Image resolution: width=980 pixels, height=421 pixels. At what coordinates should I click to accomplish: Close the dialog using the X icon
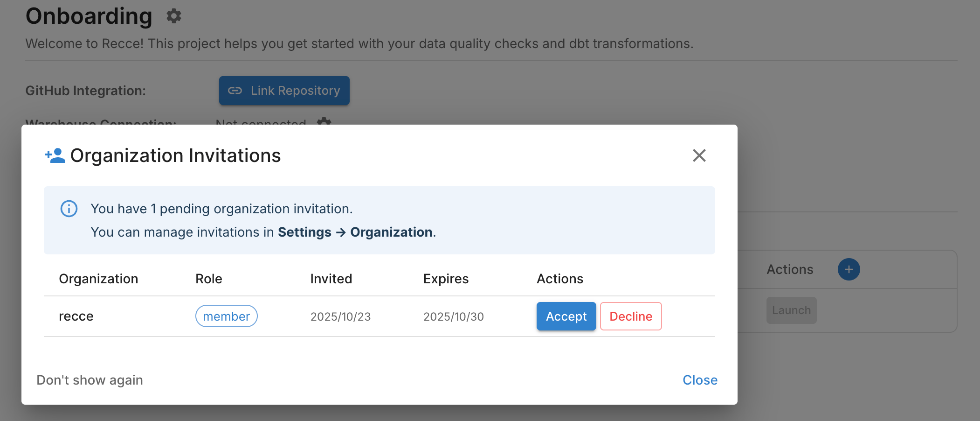click(x=699, y=156)
